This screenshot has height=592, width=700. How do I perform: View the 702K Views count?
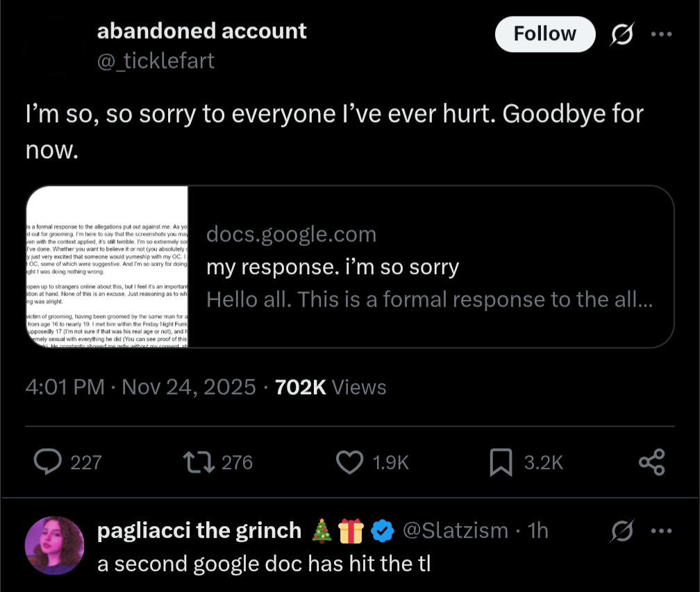click(x=331, y=387)
